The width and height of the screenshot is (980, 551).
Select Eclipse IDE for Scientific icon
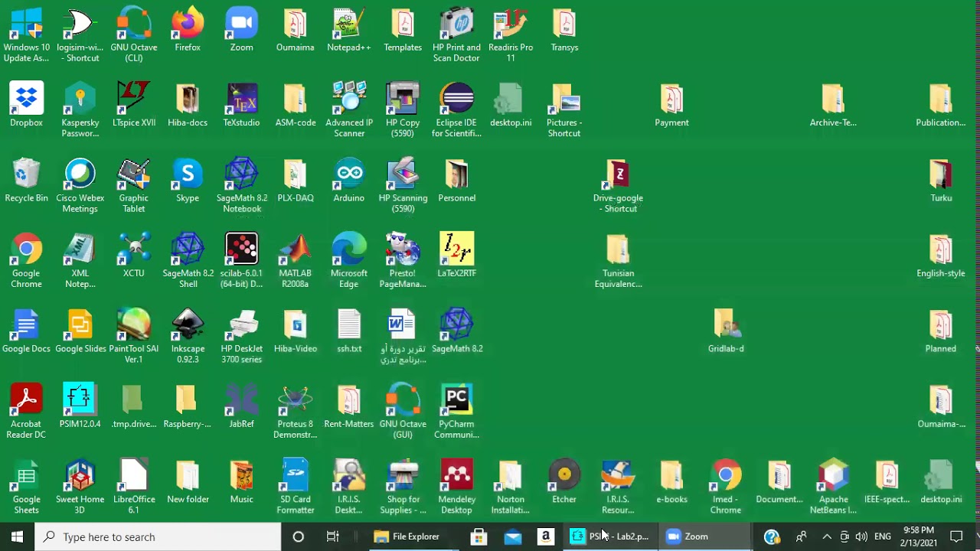coord(456,111)
